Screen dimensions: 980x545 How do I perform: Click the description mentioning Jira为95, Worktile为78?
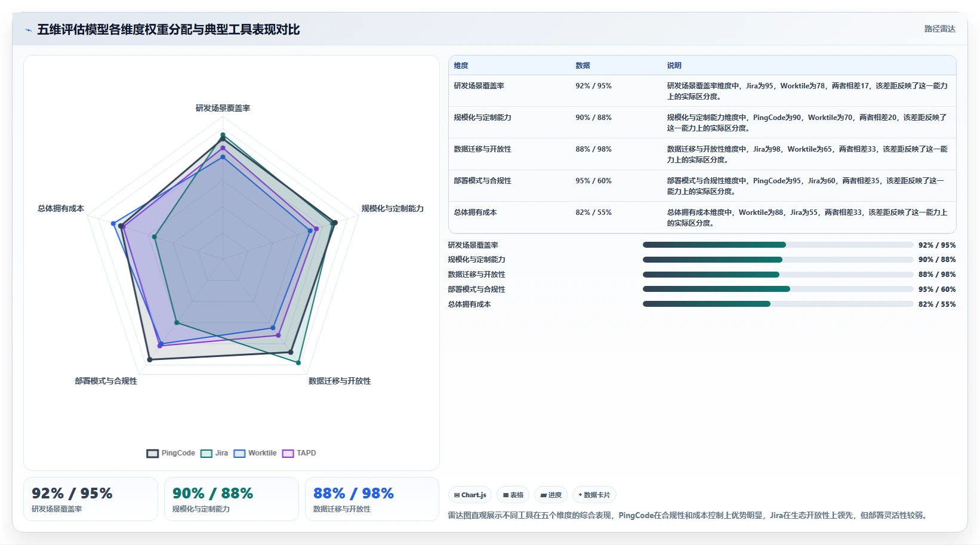coord(807,91)
